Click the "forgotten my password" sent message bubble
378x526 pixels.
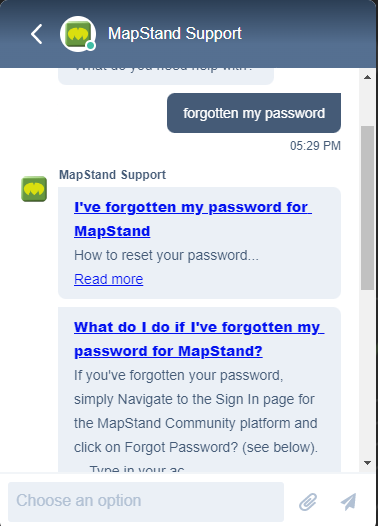coord(254,113)
